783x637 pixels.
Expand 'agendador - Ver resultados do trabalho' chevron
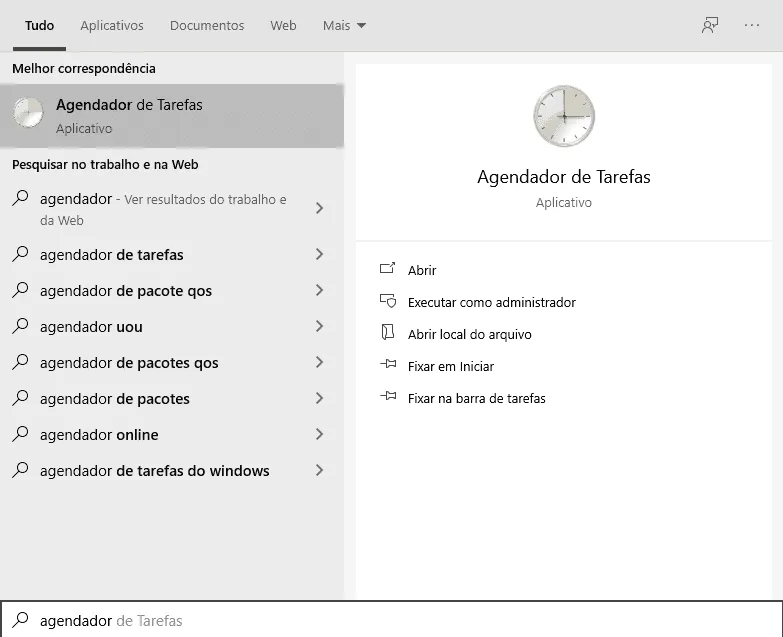320,208
